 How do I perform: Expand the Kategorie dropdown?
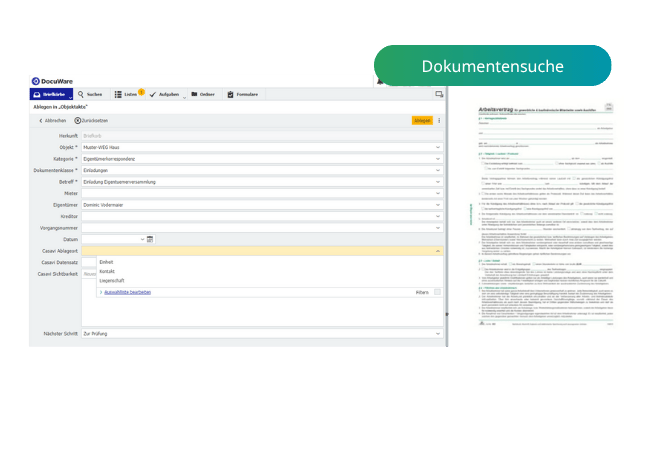coord(438,159)
